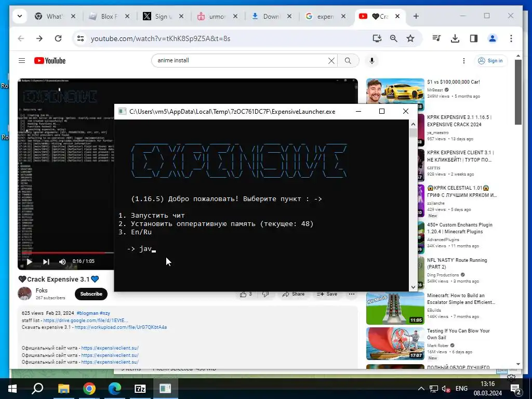This screenshot has height=399, width=532.
Task: Show hidden system tray icons chevron
Action: pos(421,389)
